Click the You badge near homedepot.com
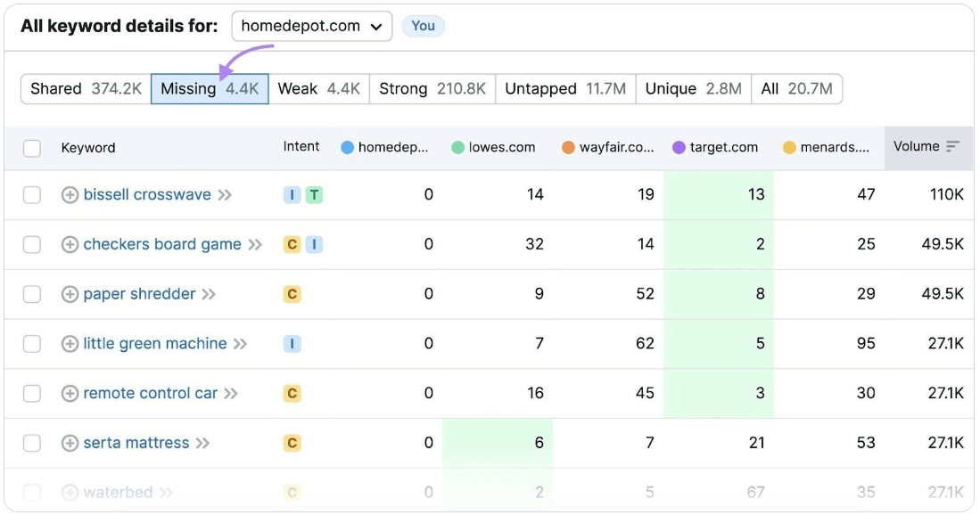The width and height of the screenshot is (980, 515). (x=424, y=26)
